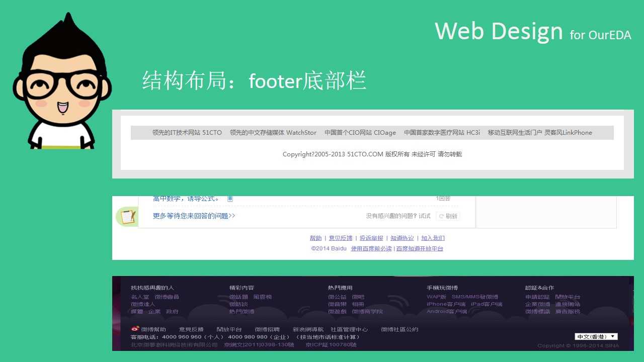Image resolution: width=644 pixels, height=362 pixels.
Task: Open the 微話題 link
Action: [x=238, y=297]
